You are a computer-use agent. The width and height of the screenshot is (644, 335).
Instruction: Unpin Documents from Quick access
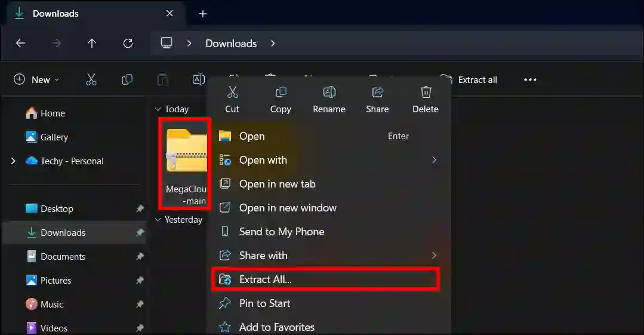tap(140, 256)
